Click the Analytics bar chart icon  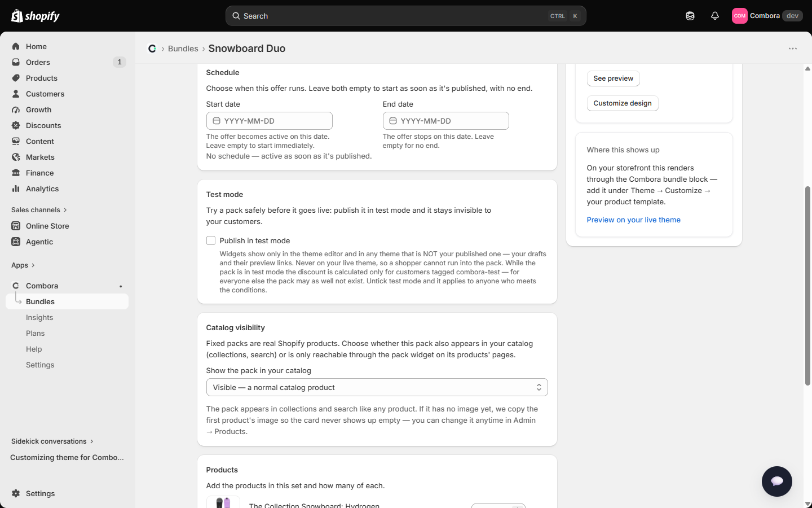point(16,189)
